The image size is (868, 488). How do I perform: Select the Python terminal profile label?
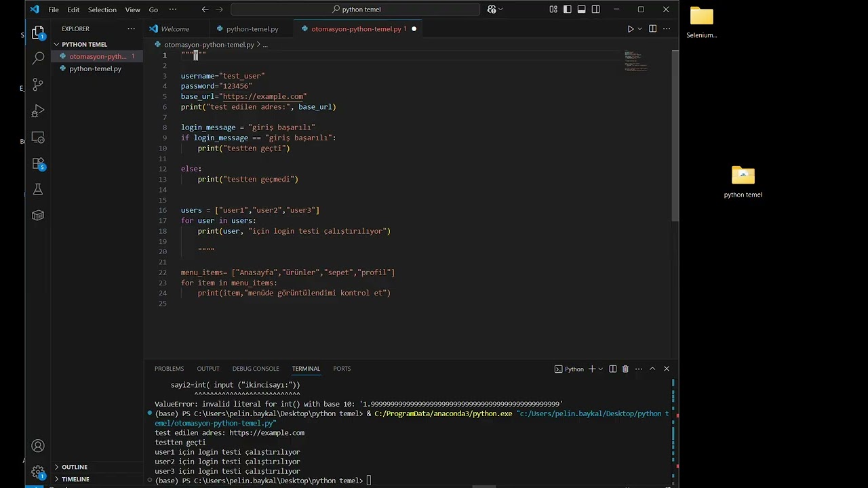(x=569, y=369)
